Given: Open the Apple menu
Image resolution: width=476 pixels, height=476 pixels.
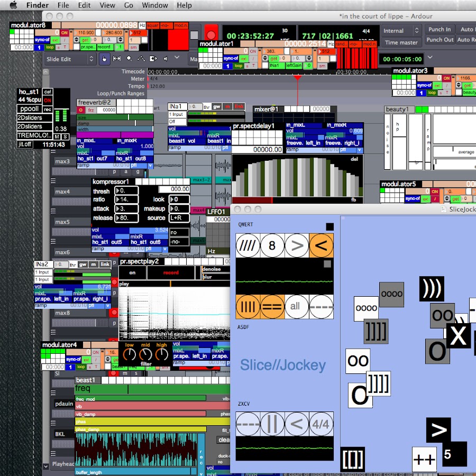Looking at the screenshot, I should (13, 5).
